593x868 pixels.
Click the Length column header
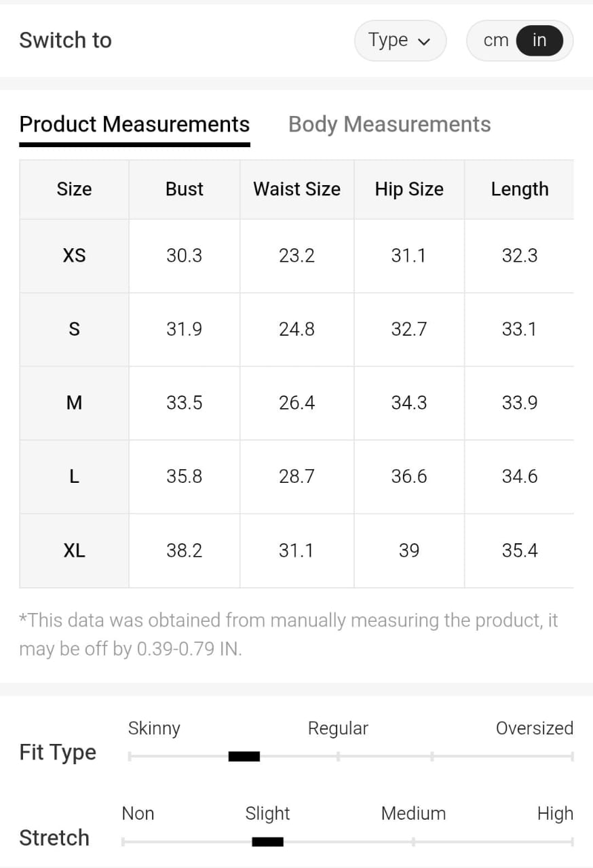point(520,189)
